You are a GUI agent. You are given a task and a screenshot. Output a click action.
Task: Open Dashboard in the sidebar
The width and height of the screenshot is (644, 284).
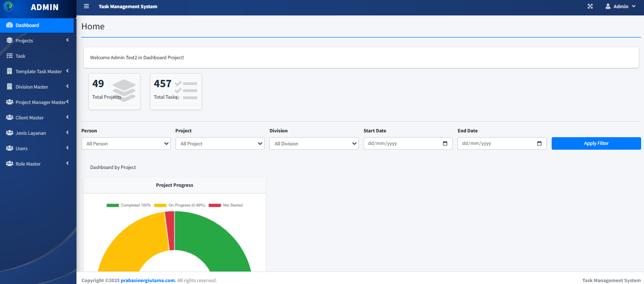click(x=37, y=25)
